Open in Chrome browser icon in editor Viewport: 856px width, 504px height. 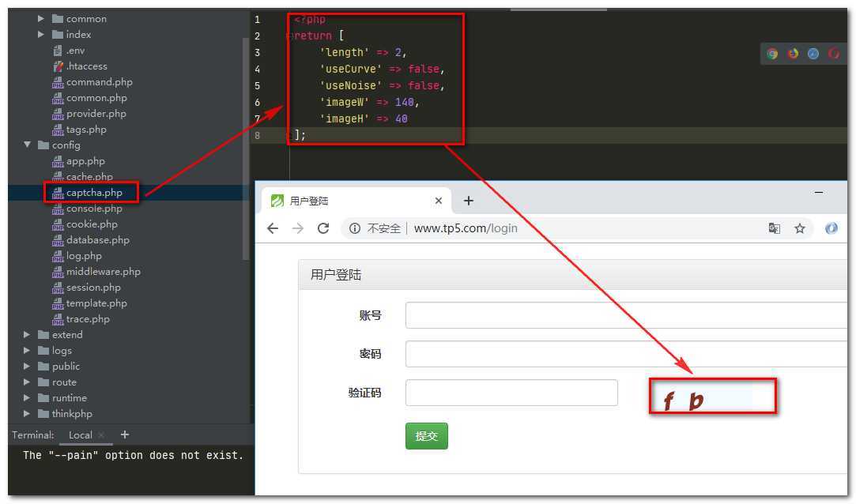click(772, 54)
